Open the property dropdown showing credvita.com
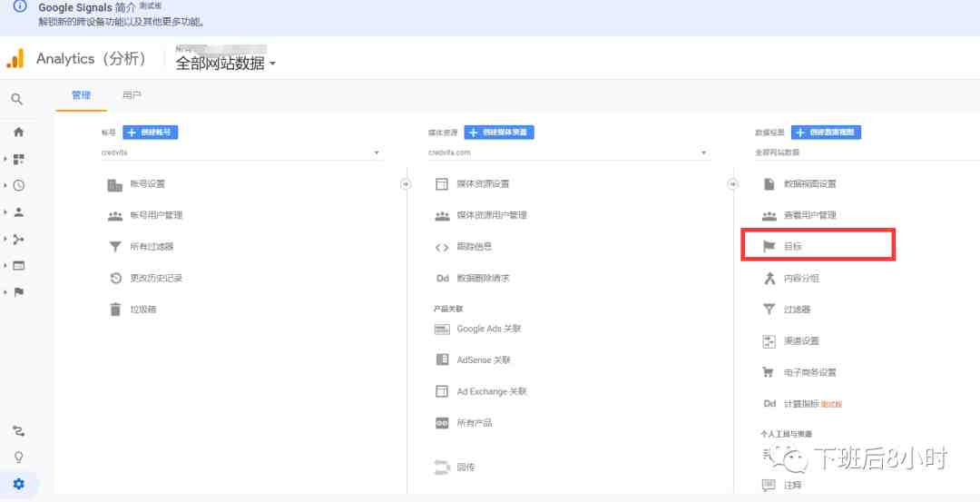Image resolution: width=980 pixels, height=502 pixels. tap(568, 153)
